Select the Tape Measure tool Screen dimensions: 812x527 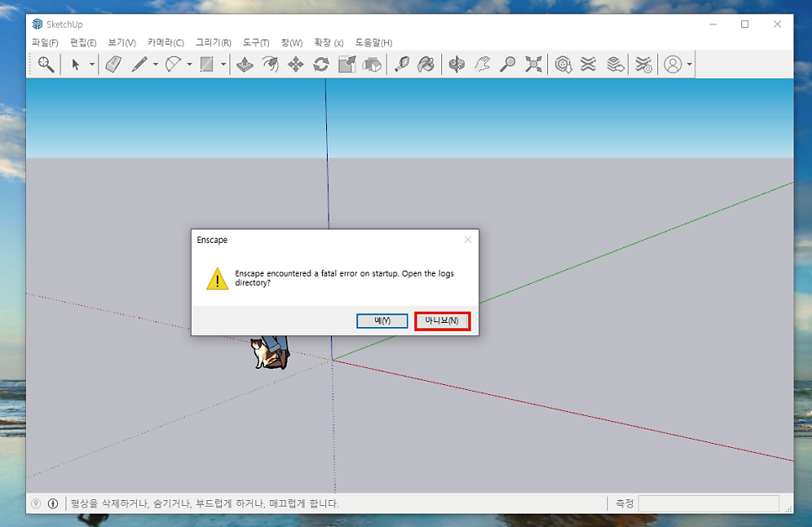click(x=402, y=64)
